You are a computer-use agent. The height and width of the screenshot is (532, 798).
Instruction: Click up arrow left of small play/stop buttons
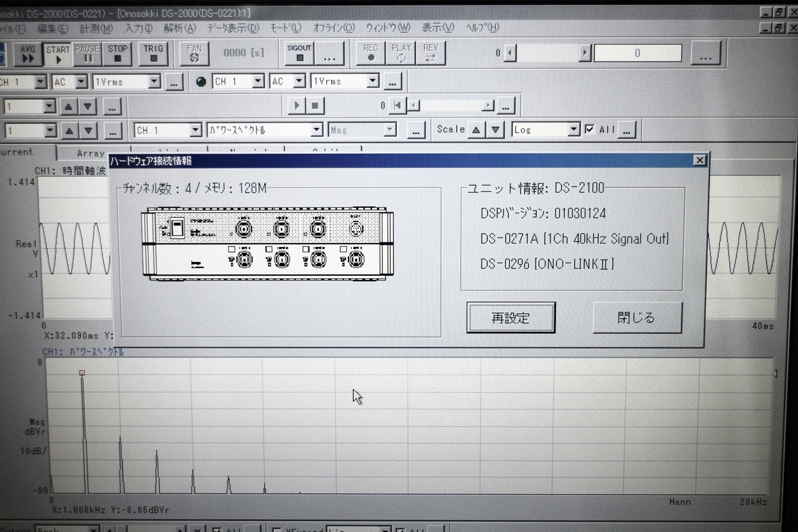68,107
